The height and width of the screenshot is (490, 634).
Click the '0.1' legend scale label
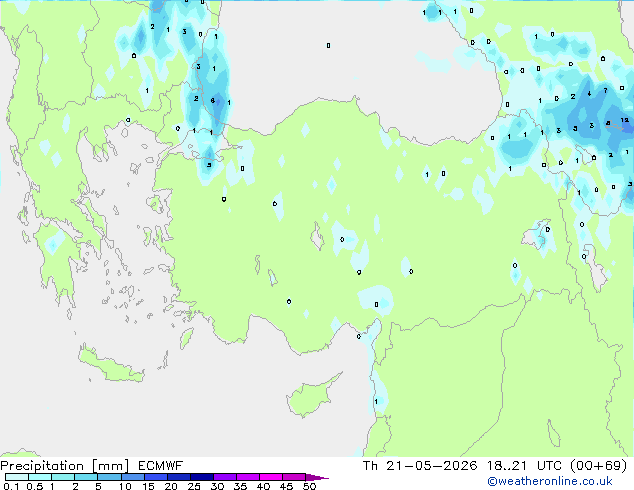(10, 486)
